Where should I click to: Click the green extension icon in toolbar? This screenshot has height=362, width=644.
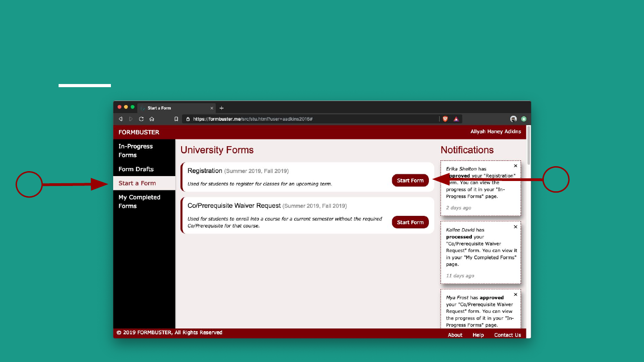coord(524,119)
